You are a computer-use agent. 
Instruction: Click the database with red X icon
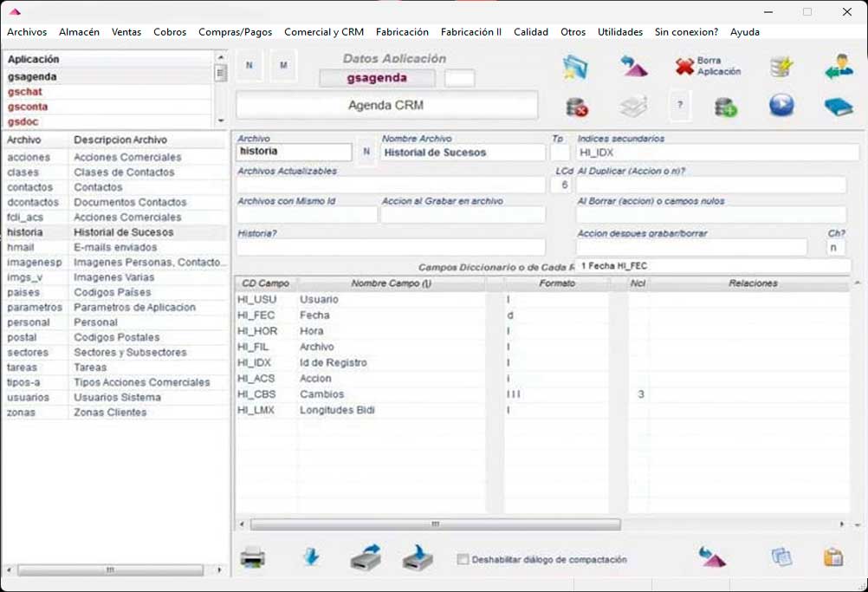pos(576,107)
